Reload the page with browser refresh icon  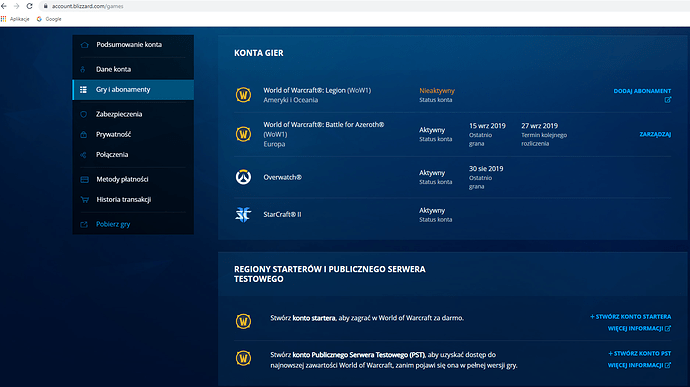point(29,6)
